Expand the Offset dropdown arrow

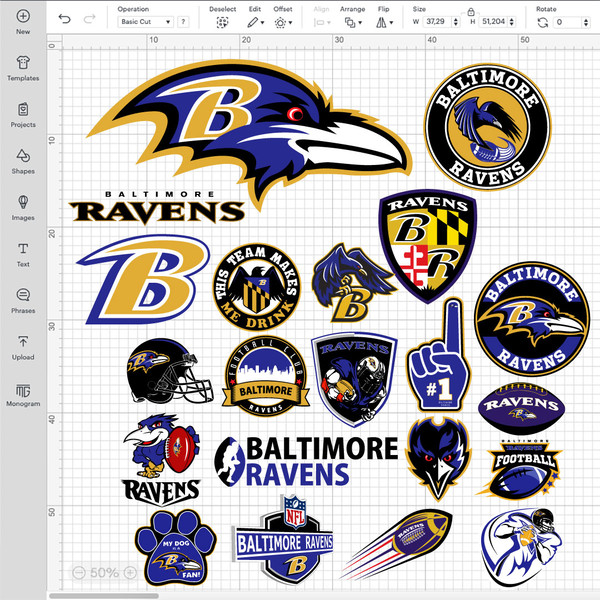click(x=290, y=23)
